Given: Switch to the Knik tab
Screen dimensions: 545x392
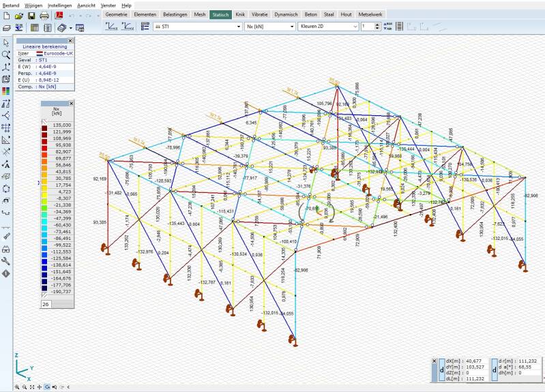Looking at the screenshot, I should coord(240,14).
